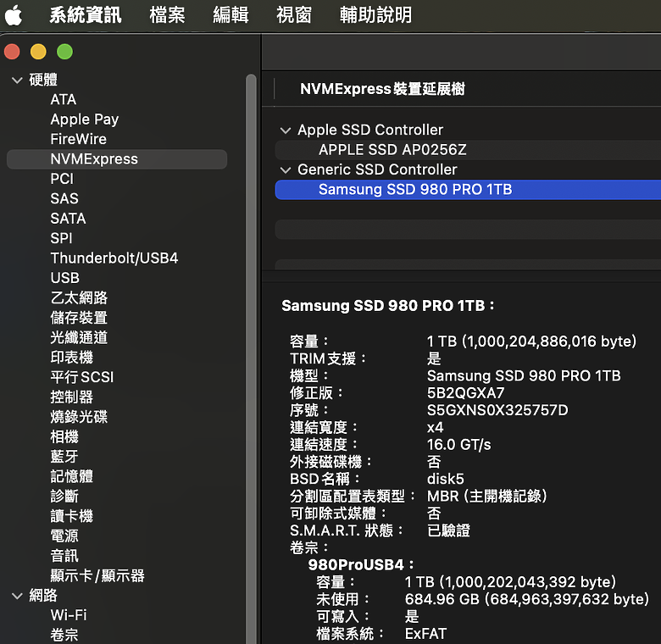The width and height of the screenshot is (661, 644).
Task: Select 顯示卡/顯示器 in sidebar
Action: (97, 575)
